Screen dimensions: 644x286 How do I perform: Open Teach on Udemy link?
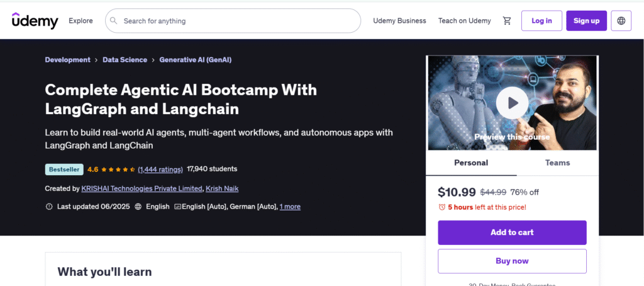[465, 21]
